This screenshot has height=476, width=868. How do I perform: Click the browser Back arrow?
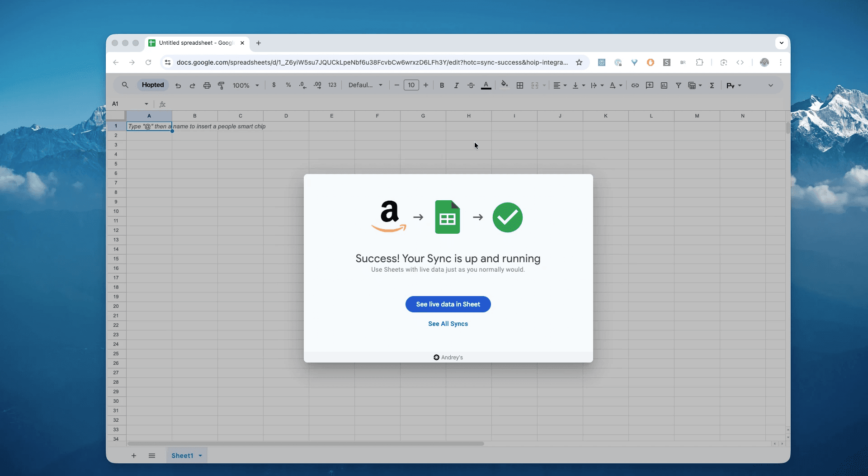[116, 62]
